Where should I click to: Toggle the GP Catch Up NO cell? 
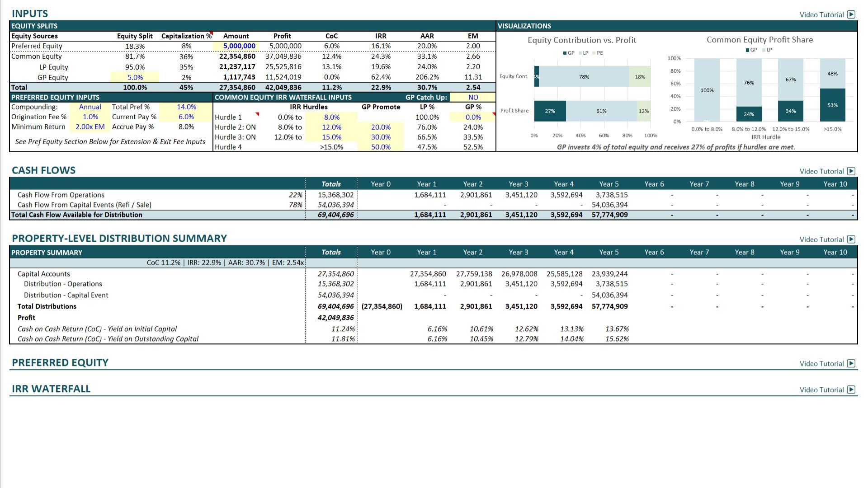tap(473, 97)
